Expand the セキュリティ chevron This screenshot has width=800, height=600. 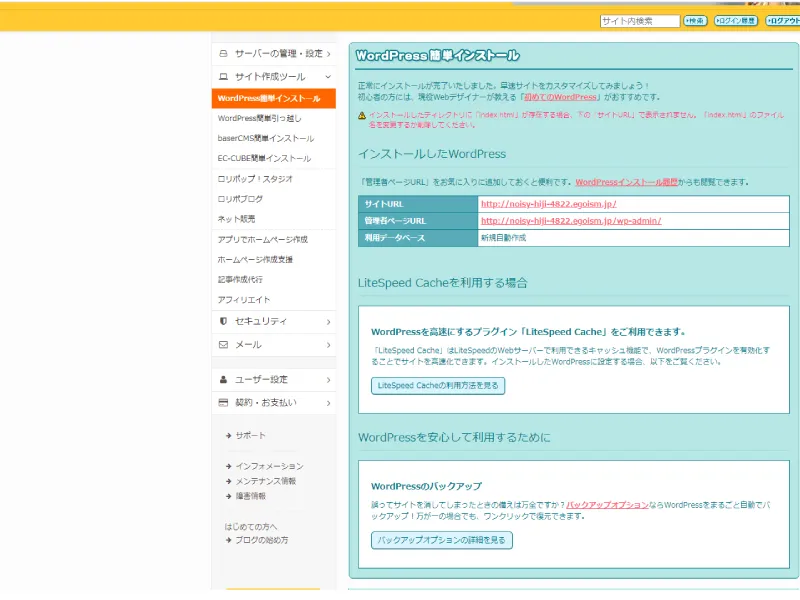coord(329,322)
